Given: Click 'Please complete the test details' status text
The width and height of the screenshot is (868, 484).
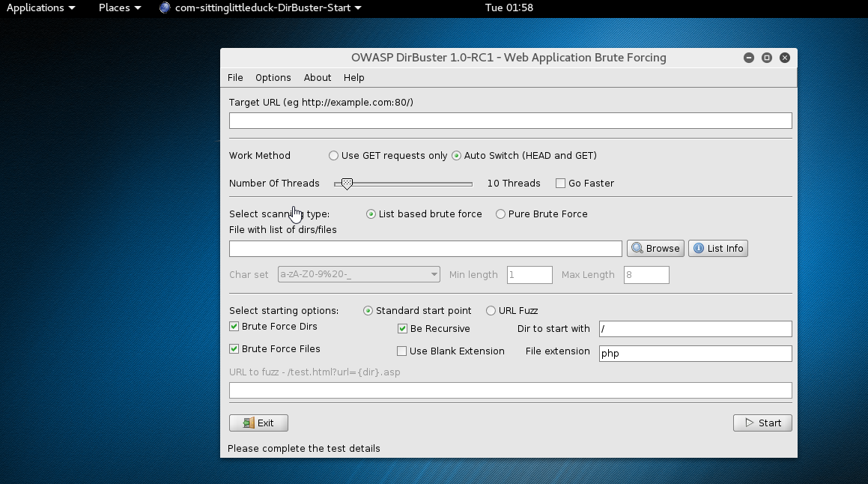Looking at the screenshot, I should 304,449.
